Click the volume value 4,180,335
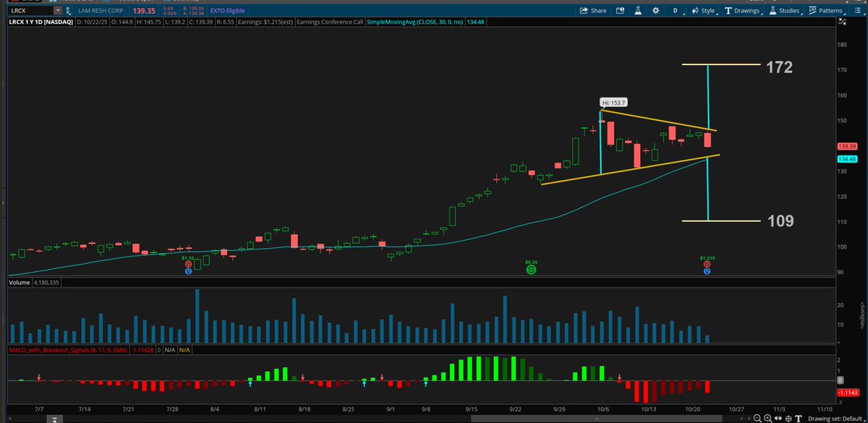Screen dimensions: 868x423 click(47, 283)
